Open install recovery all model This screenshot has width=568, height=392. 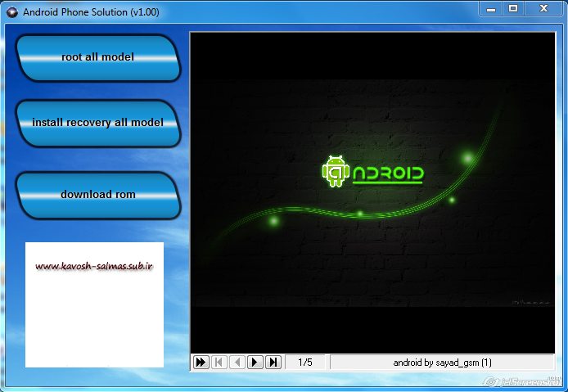98,124
